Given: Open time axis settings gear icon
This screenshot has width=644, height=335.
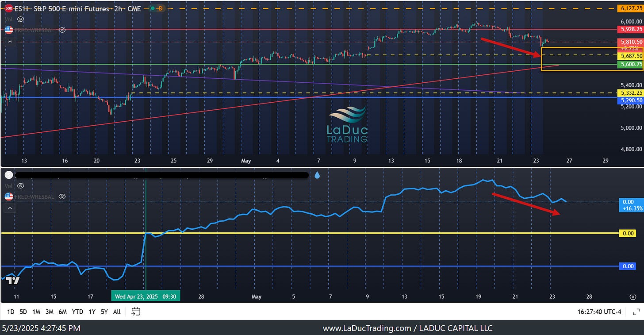Looking at the screenshot, I should (x=633, y=296).
